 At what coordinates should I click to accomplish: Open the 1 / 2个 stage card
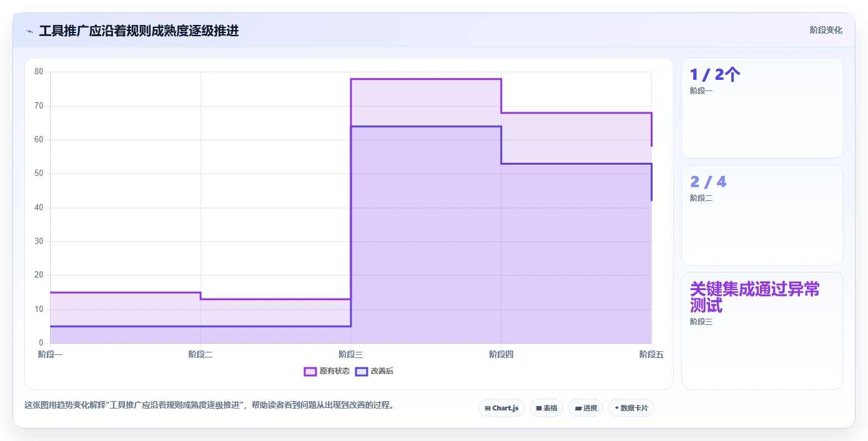[762, 108]
